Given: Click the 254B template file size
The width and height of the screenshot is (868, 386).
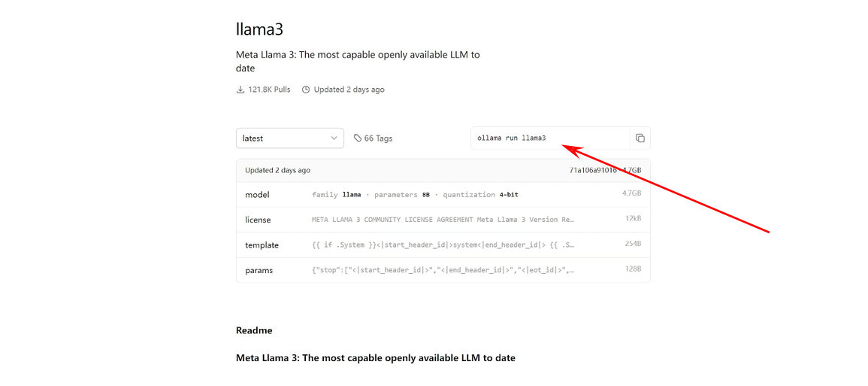Looking at the screenshot, I should click(x=632, y=245).
